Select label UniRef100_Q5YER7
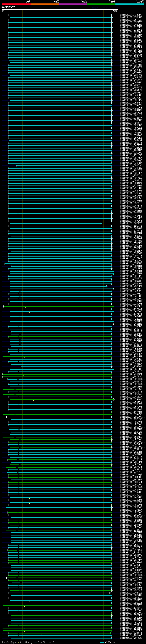Screen dimensions: 146x644 tap(131, 615)
